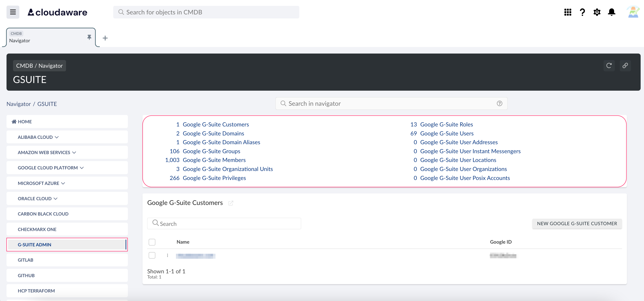Focus the Search in navigator field
The image size is (644, 301).
(391, 103)
